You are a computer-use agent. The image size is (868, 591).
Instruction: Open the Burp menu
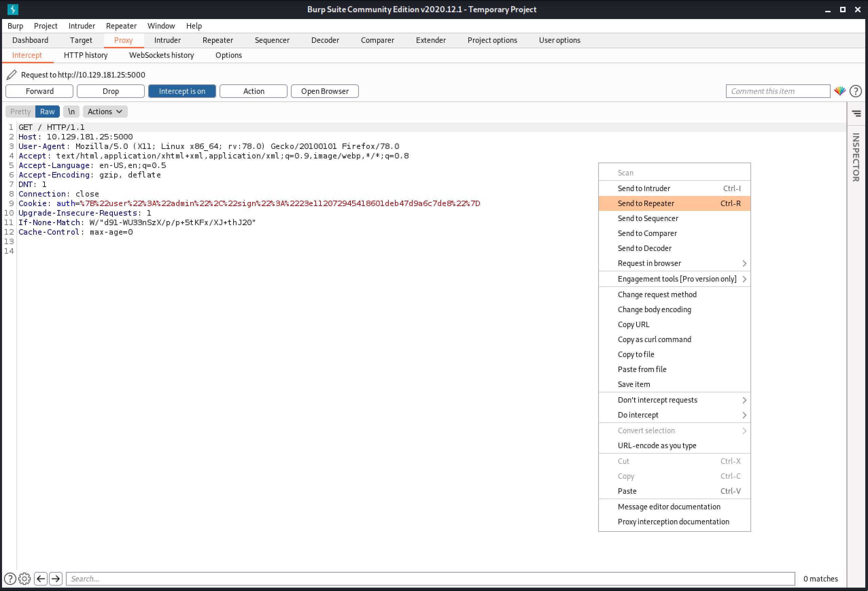coord(15,26)
